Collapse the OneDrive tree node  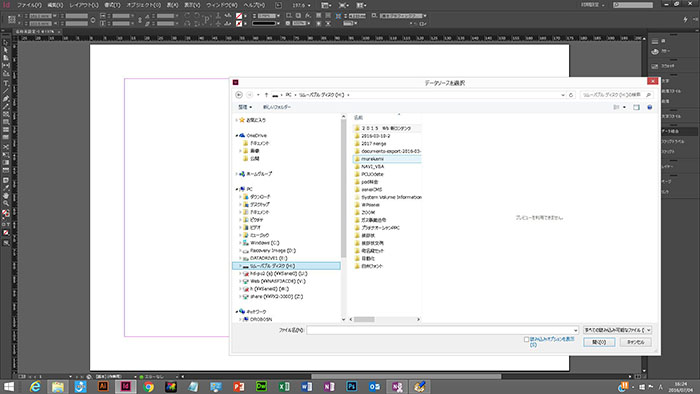point(237,135)
